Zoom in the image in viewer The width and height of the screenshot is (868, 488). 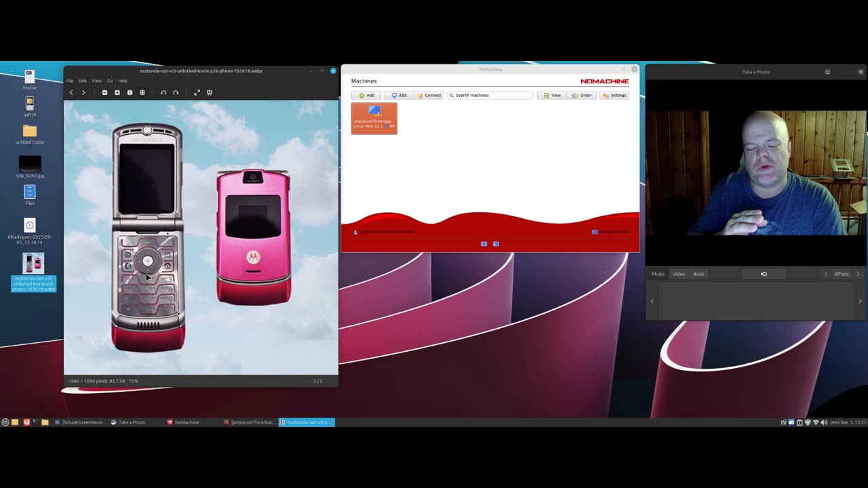click(117, 92)
